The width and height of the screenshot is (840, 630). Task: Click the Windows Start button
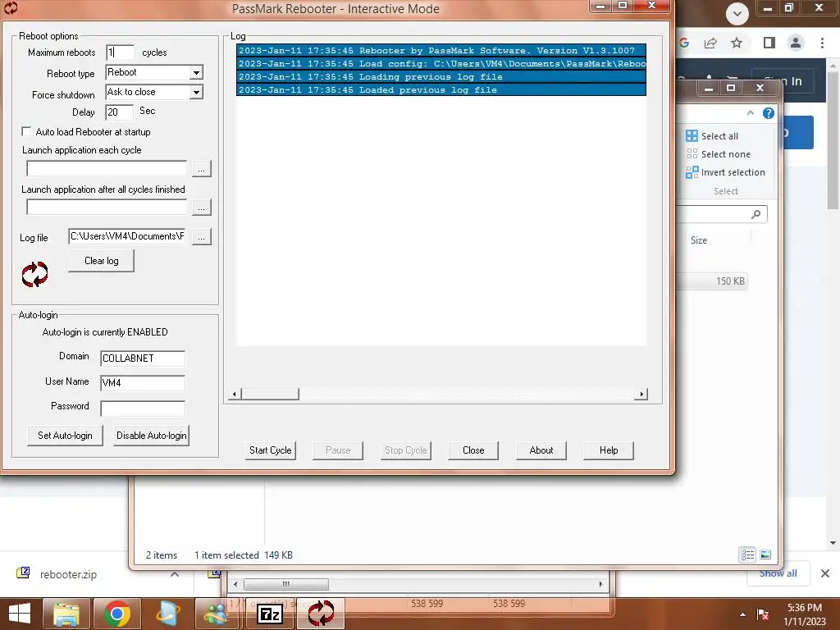(x=20, y=614)
